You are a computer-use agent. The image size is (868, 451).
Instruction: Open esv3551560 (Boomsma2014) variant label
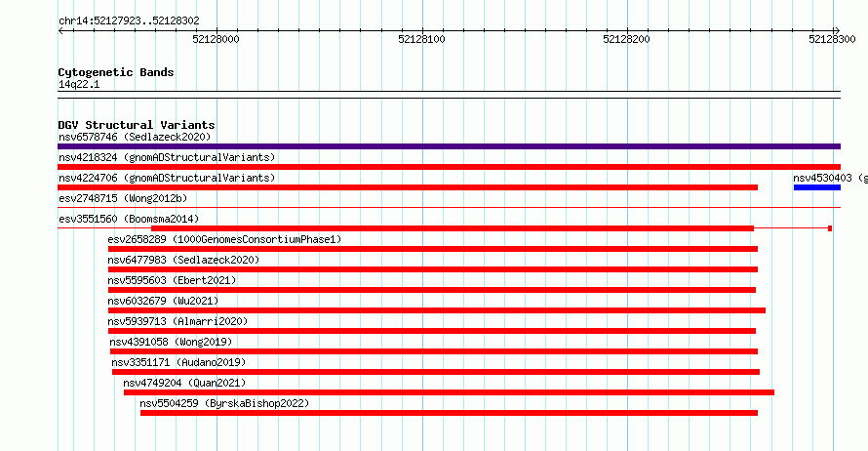click(x=129, y=219)
